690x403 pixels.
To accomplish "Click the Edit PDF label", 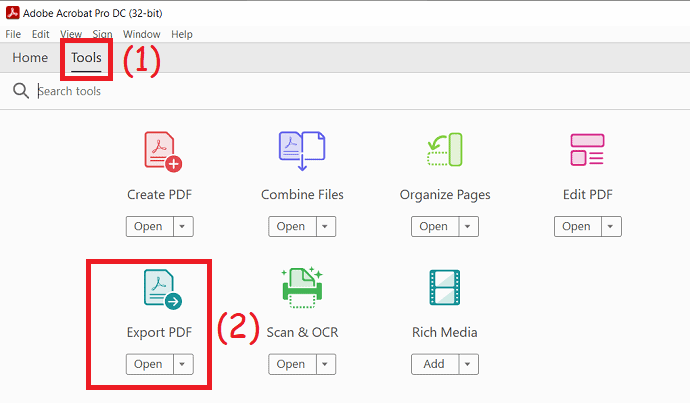I will point(587,194).
